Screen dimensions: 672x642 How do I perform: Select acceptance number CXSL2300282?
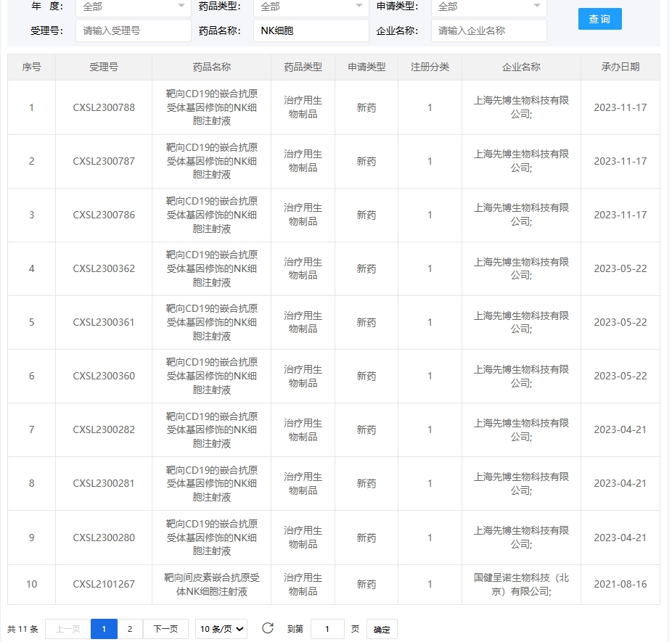(104, 429)
